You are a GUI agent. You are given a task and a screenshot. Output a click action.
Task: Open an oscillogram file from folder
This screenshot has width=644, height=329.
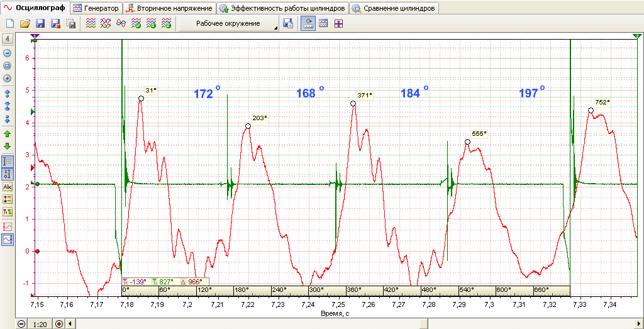[25, 24]
